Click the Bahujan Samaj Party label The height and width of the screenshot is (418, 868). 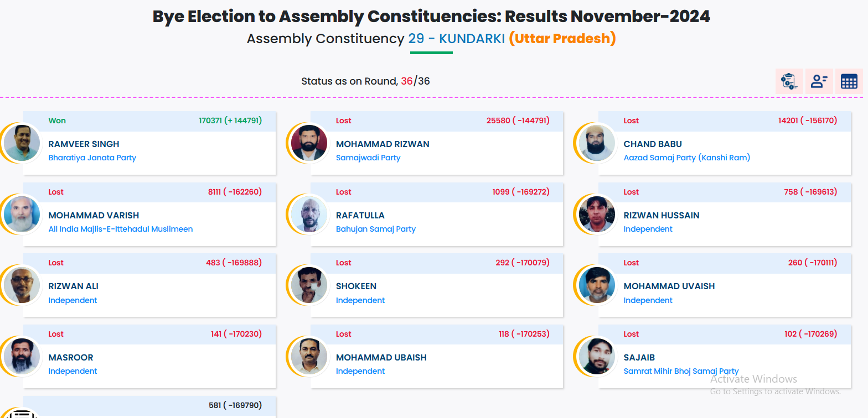[x=375, y=229]
